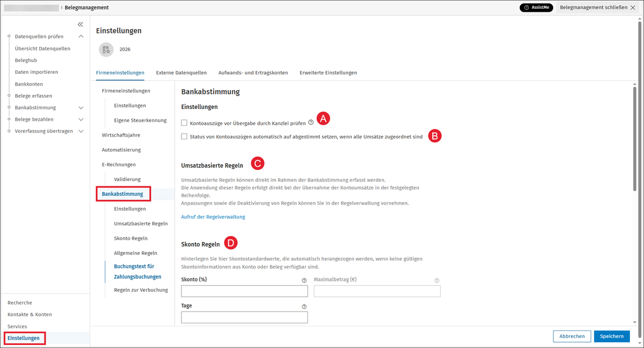Open the Erweiterte Einstellungen tab

pyautogui.click(x=328, y=73)
